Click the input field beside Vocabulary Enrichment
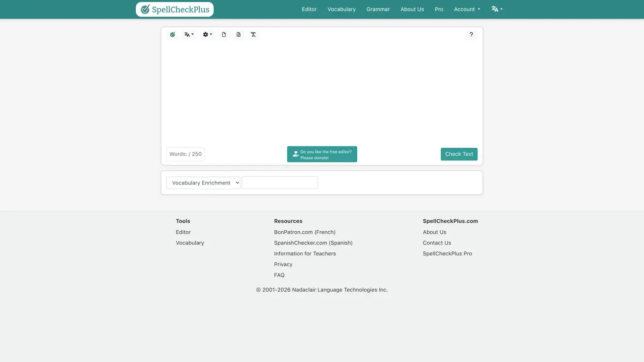The image size is (644, 362). pyautogui.click(x=280, y=183)
